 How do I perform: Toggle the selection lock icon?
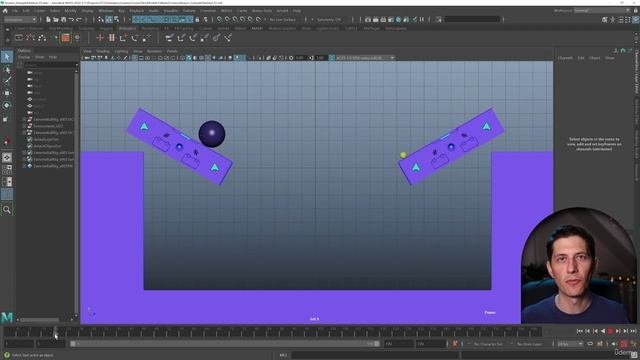pyautogui.click(x=198, y=19)
